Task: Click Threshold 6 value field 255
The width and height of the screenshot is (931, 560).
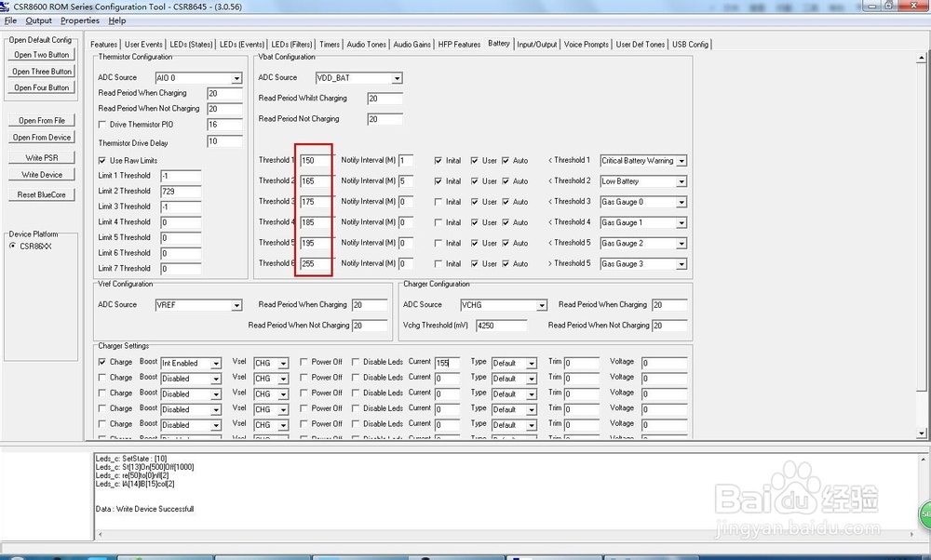Action: coord(316,264)
